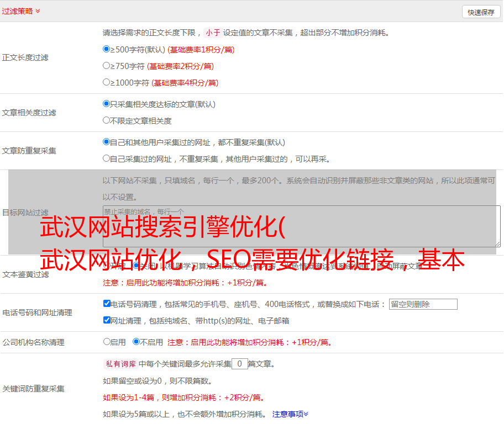Select the ≥750字符 radio option
The image size is (504, 424).
(106, 66)
